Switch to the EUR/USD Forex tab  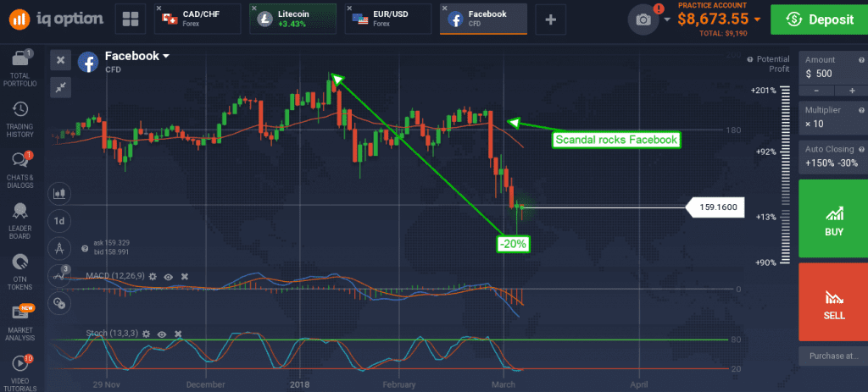pos(388,19)
